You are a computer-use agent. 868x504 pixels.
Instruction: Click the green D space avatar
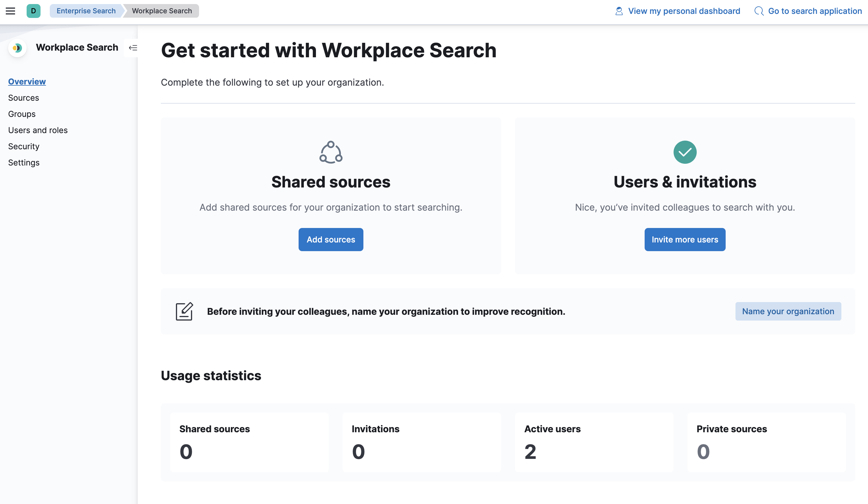[33, 11]
